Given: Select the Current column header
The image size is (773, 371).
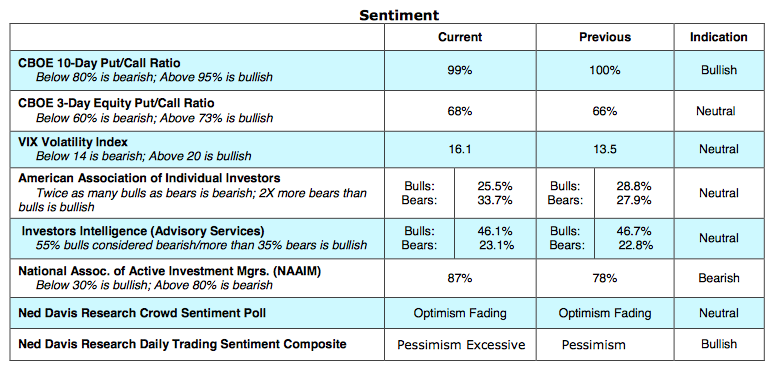Looking at the screenshot, I should [460, 37].
